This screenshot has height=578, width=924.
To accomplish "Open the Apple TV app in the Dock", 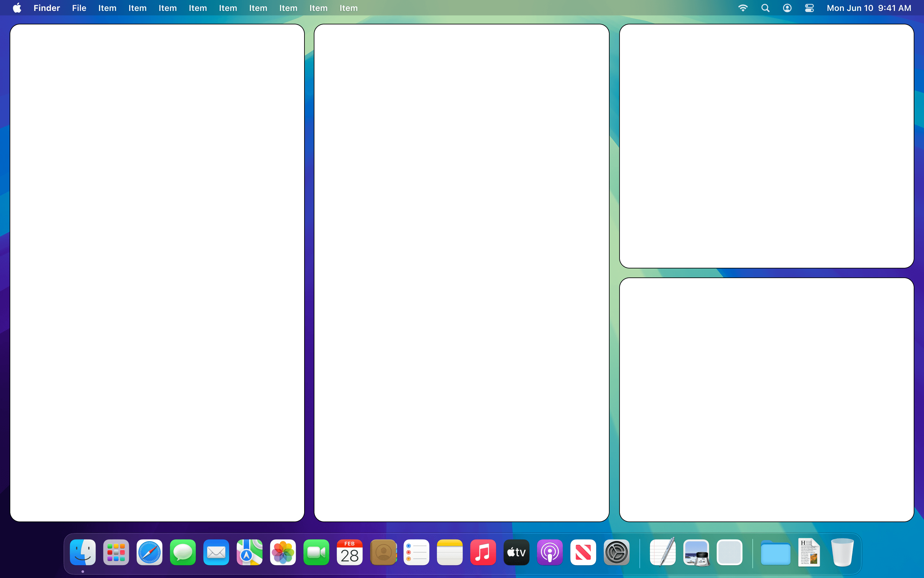I will [517, 552].
